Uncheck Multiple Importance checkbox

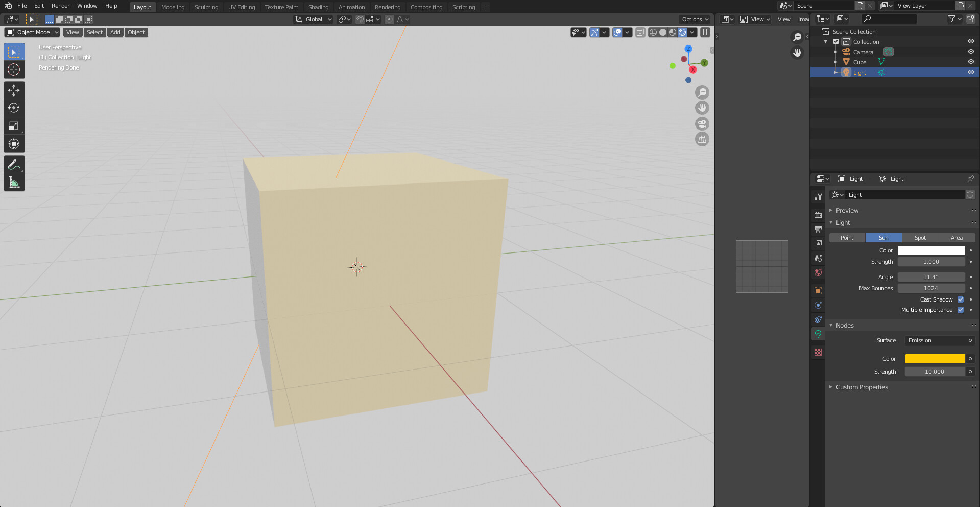[961, 310]
